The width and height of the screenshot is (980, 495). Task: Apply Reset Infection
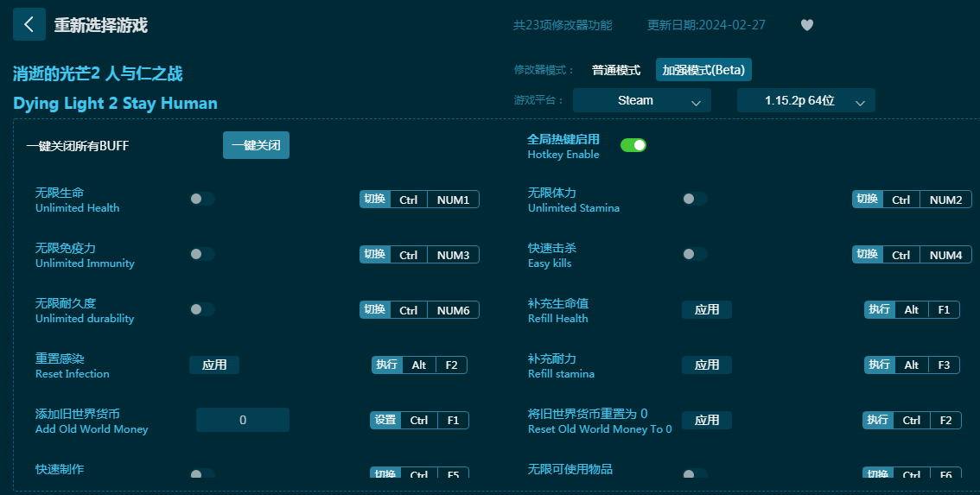[x=214, y=365]
